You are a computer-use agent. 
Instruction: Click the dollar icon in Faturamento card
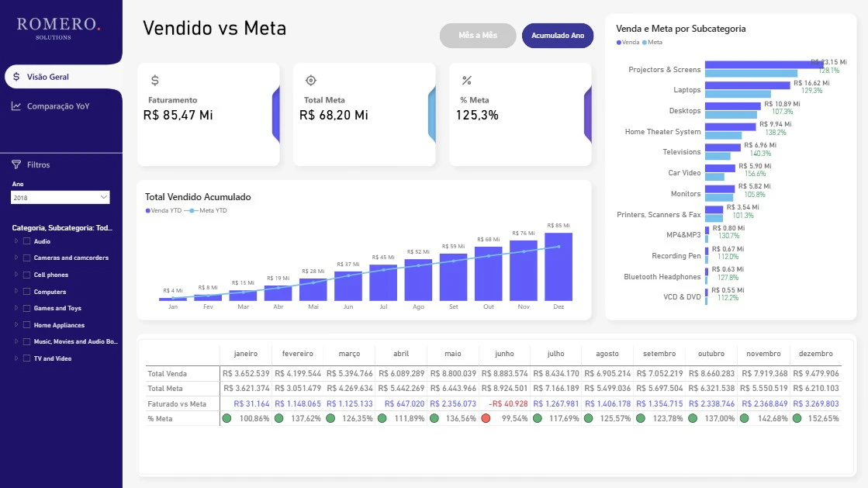click(155, 81)
